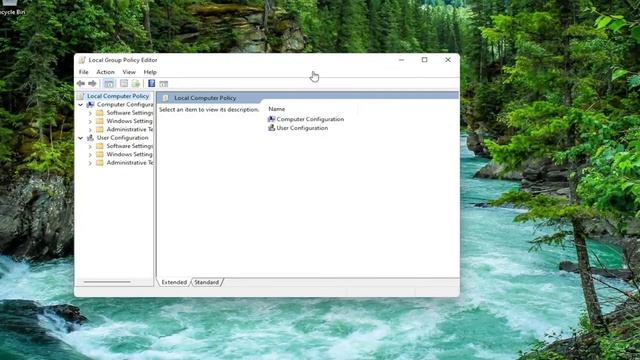This screenshot has width=640, height=360.
Task: Collapse the Computer Configuration tree node
Action: [x=81, y=105]
